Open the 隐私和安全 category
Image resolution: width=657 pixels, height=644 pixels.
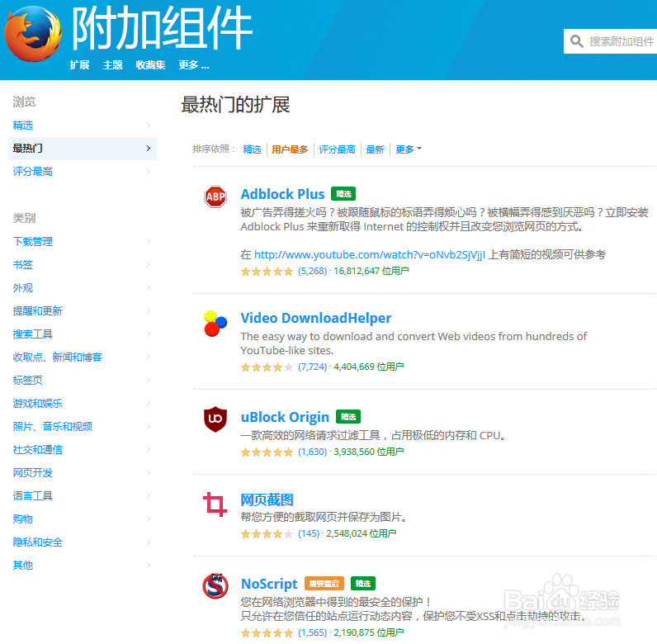tap(37, 542)
